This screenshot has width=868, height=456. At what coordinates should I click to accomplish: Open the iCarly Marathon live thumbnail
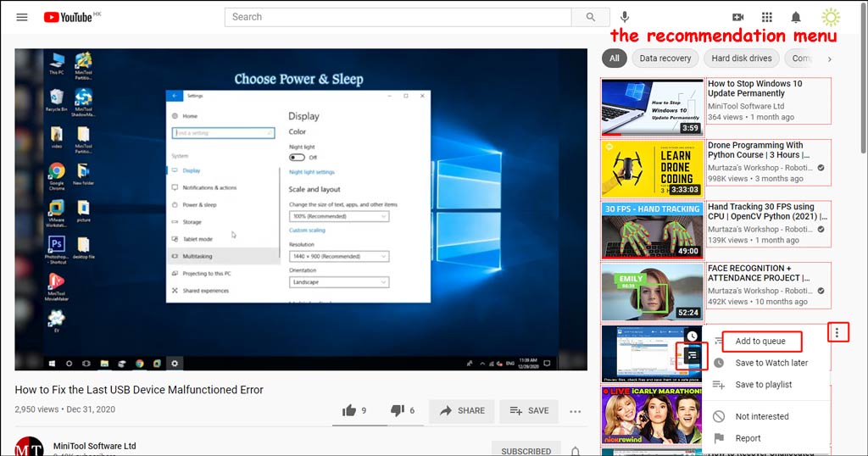(x=652, y=415)
